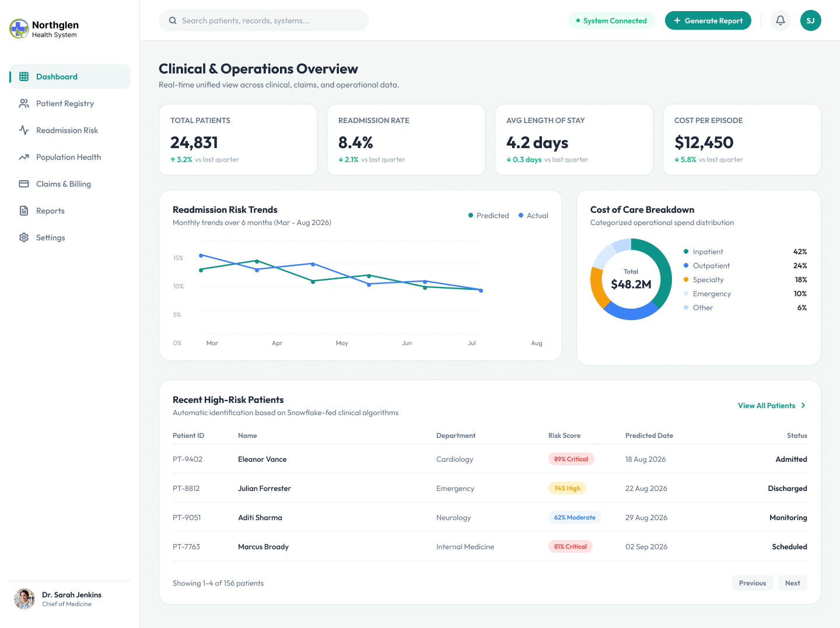
Task: Navigate to Population Health
Action: tap(70, 157)
